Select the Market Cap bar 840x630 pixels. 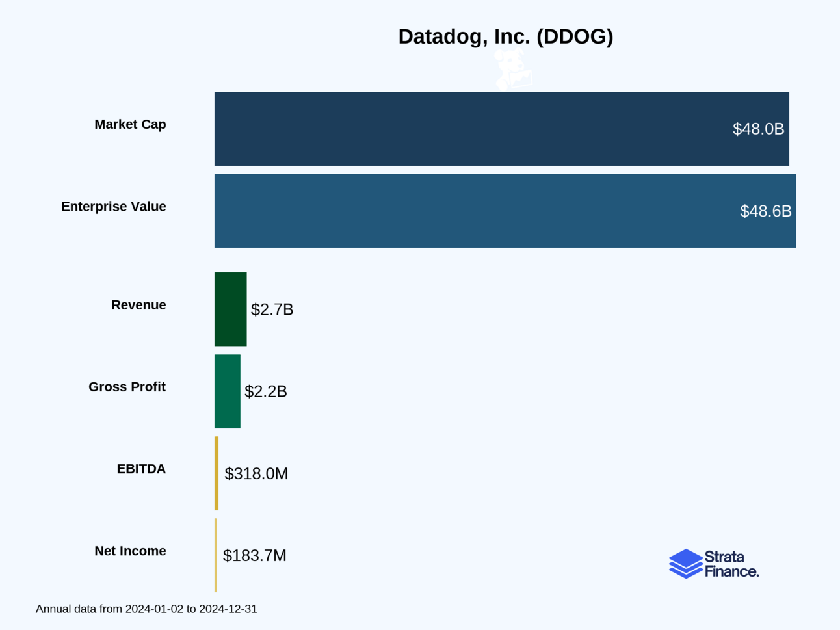(x=502, y=129)
